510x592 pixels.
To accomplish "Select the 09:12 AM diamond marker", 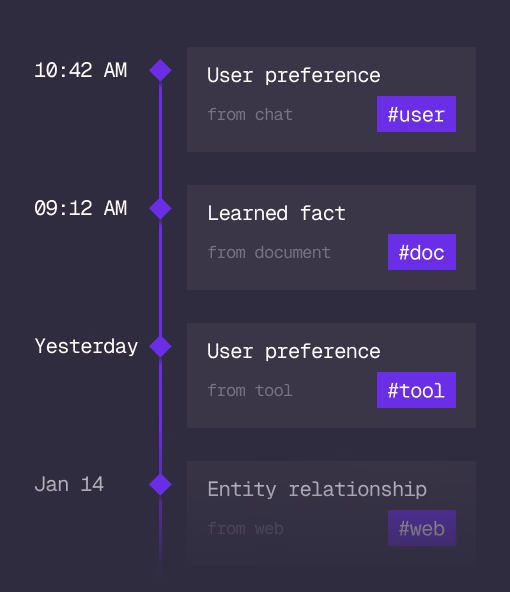I will point(160,208).
